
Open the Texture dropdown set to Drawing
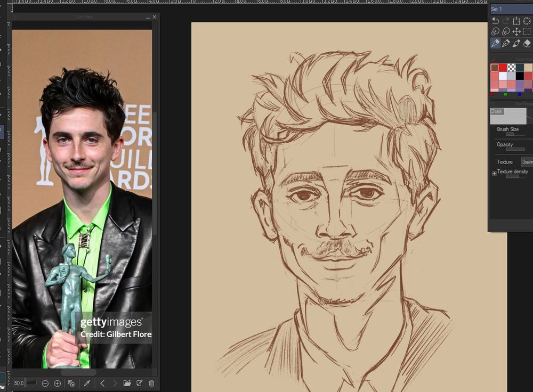tap(527, 162)
